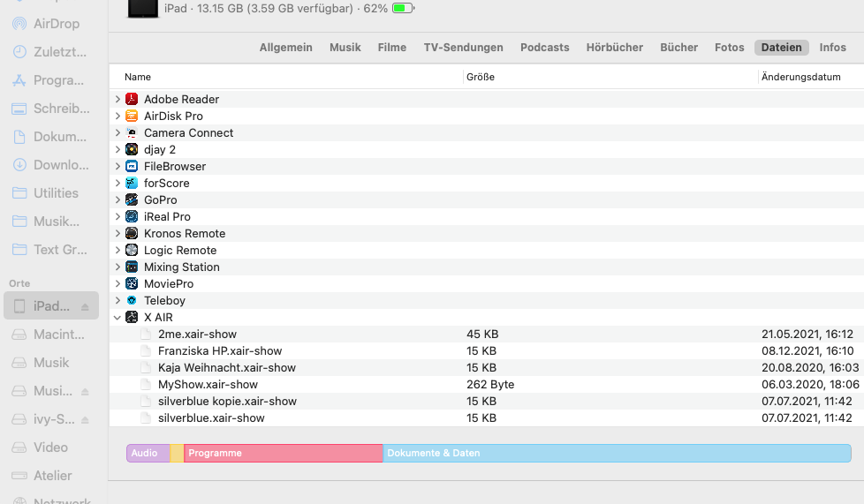Select the Dateien tab

(781, 48)
